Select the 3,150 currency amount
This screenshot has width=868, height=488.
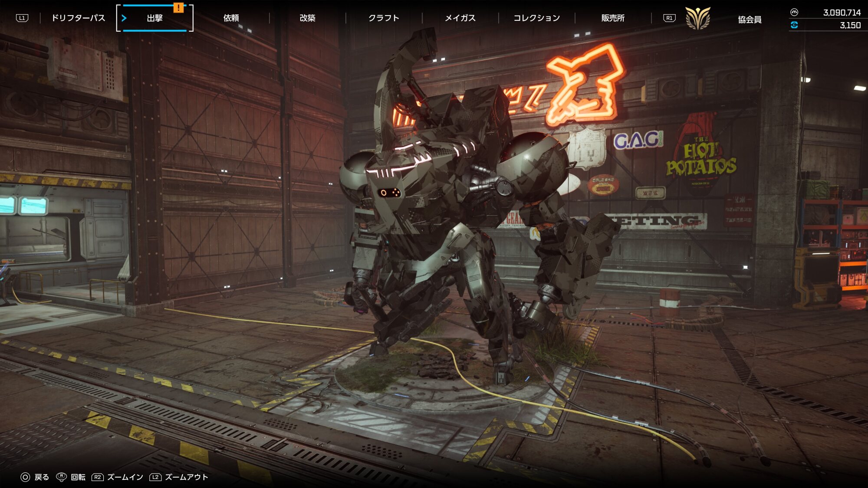(x=850, y=25)
